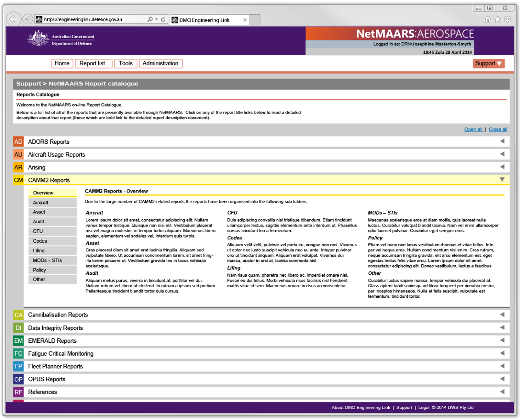521x420 pixels.
Task: Open the Report list menu
Action: (93, 63)
